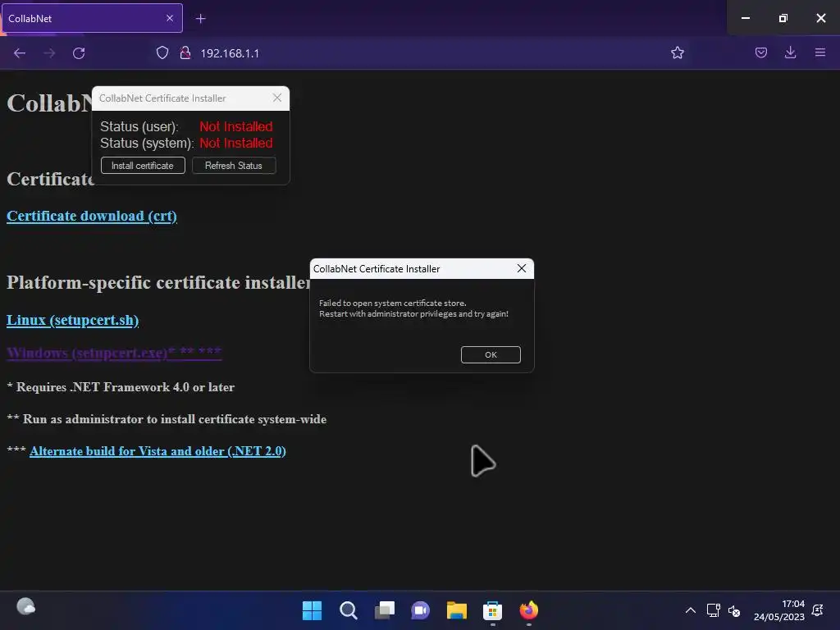
Task: Open Microsoft Store from the taskbar
Action: [492, 610]
